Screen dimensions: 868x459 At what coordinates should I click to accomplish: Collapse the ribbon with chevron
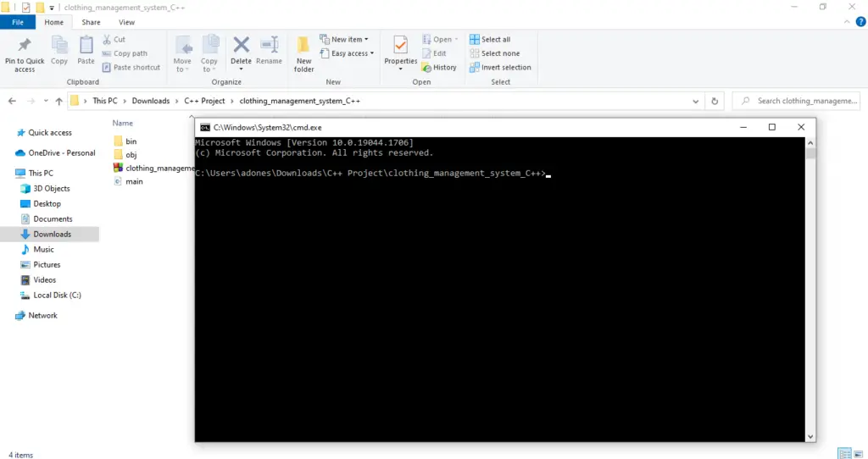847,22
